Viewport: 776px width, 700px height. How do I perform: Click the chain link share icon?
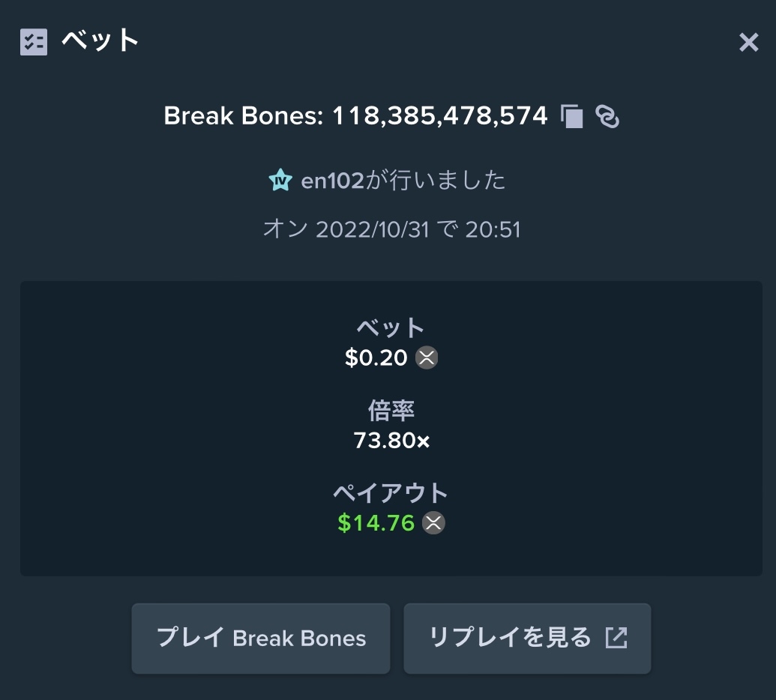pyautogui.click(x=607, y=117)
